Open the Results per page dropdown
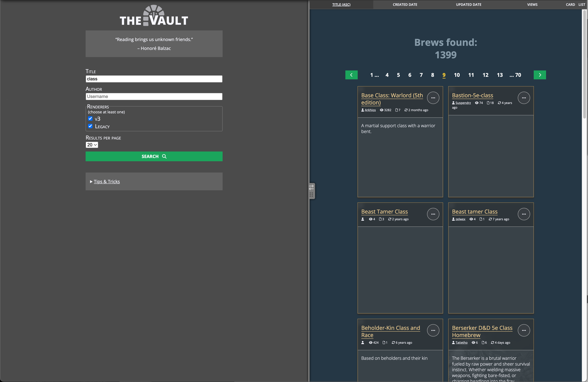Image resolution: width=588 pixels, height=382 pixels. [92, 145]
